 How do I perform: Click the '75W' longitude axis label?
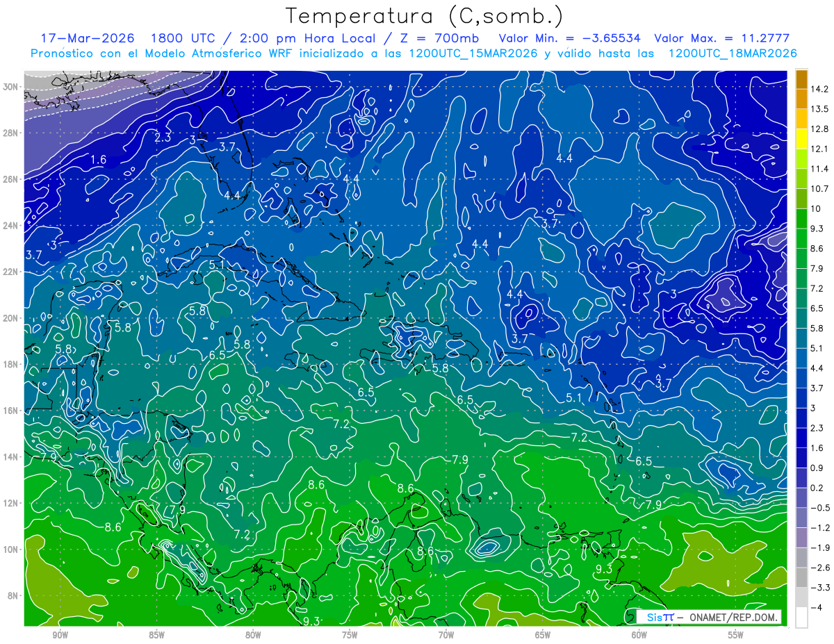coord(350,636)
